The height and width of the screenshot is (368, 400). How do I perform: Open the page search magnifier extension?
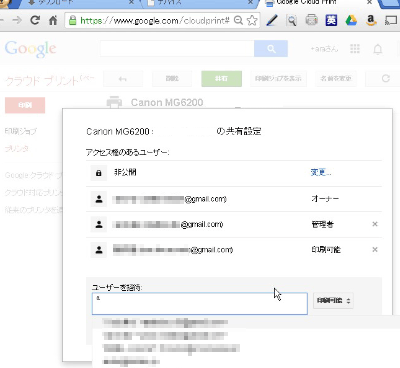(292, 21)
